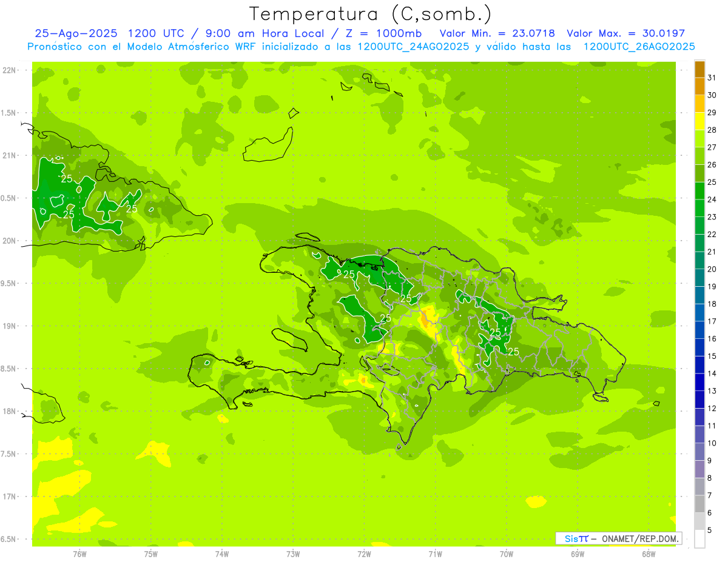Image resolution: width=728 pixels, height=562 pixels.
Task: Click the '15' label on the color scale
Action: (712, 356)
